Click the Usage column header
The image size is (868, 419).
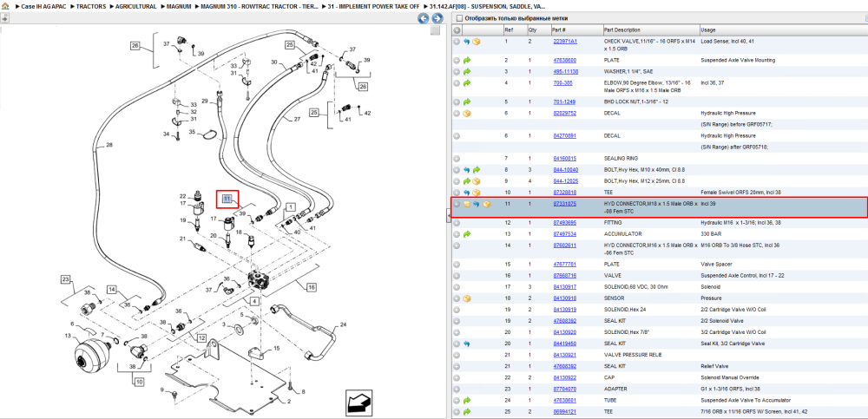click(708, 29)
